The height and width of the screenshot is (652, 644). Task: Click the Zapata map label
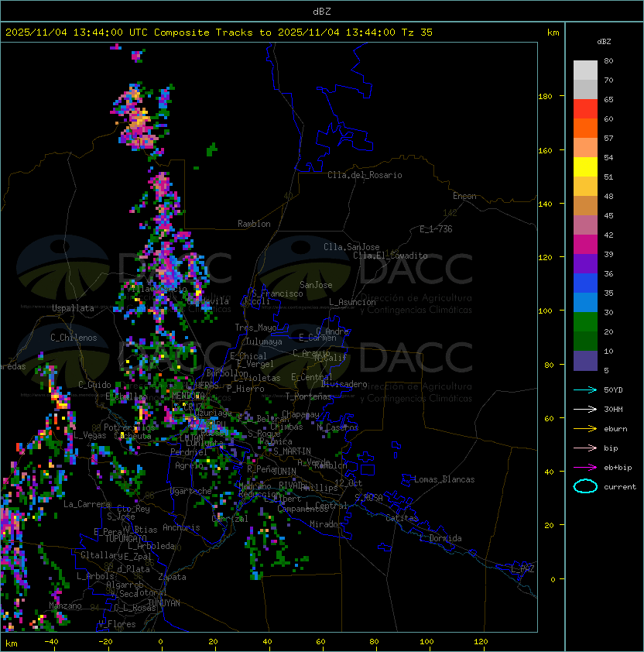point(172,577)
